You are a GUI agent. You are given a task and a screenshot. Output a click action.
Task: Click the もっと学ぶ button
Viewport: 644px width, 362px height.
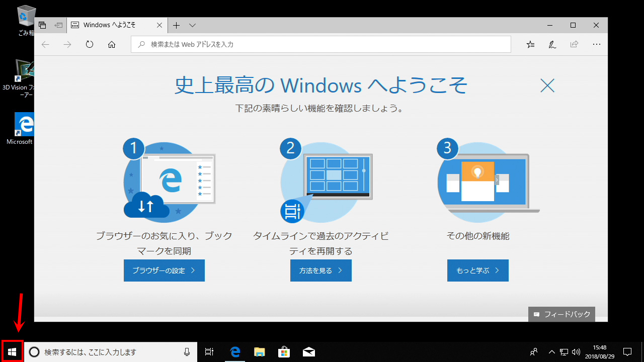point(478,270)
